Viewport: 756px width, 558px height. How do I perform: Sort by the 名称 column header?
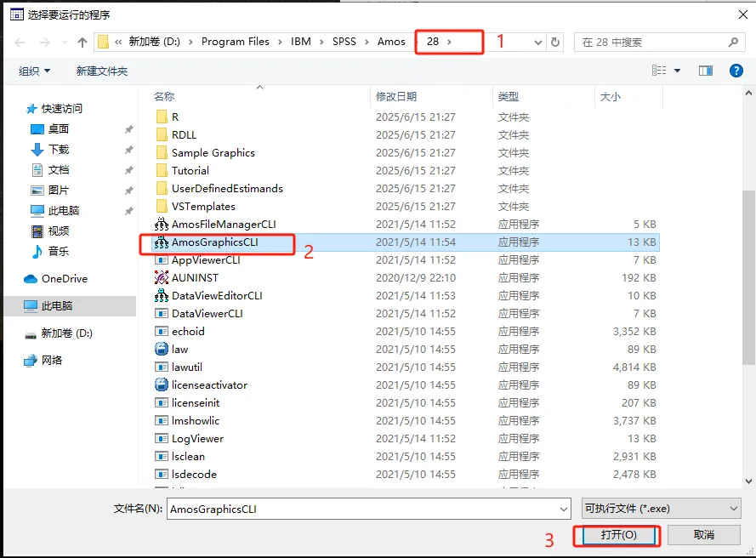pos(164,96)
